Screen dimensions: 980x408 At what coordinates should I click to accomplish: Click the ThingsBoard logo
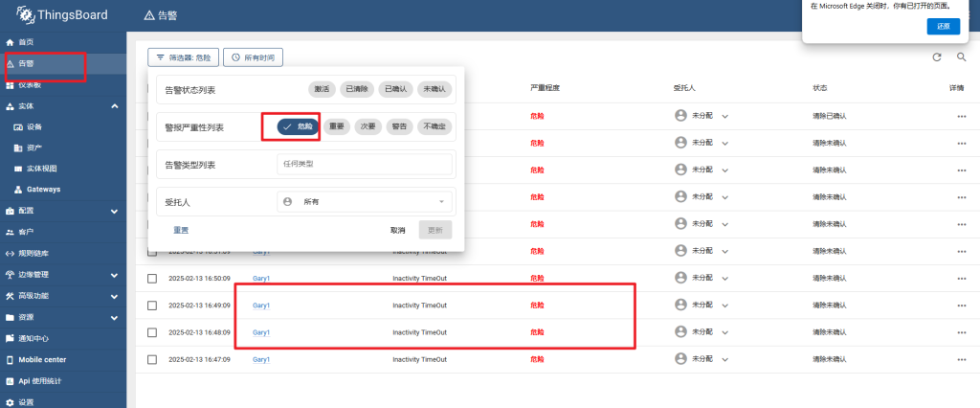[62, 14]
